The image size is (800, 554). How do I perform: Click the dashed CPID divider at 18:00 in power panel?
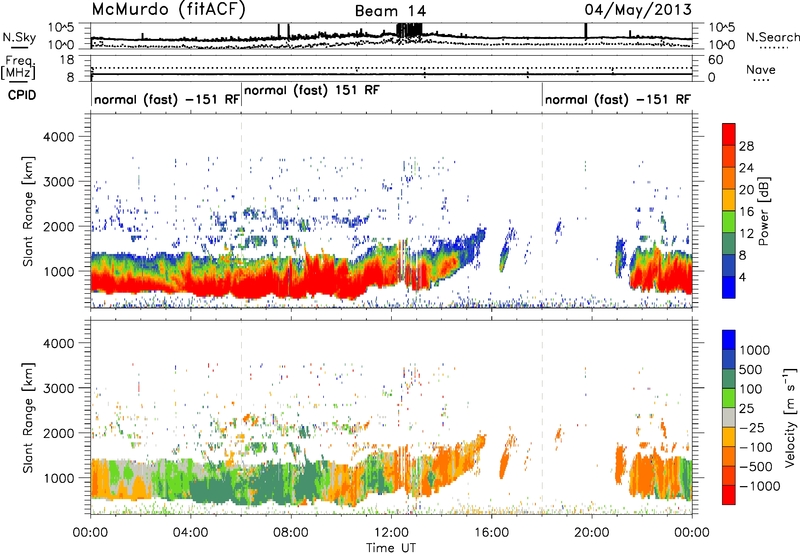pyautogui.click(x=542, y=210)
